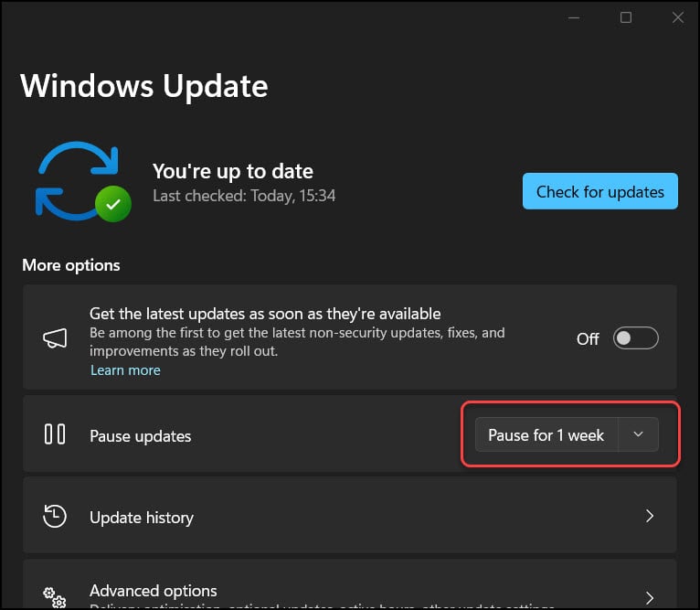Click the Update history clock icon
Viewport: 700px width, 610px height.
pos(55,516)
